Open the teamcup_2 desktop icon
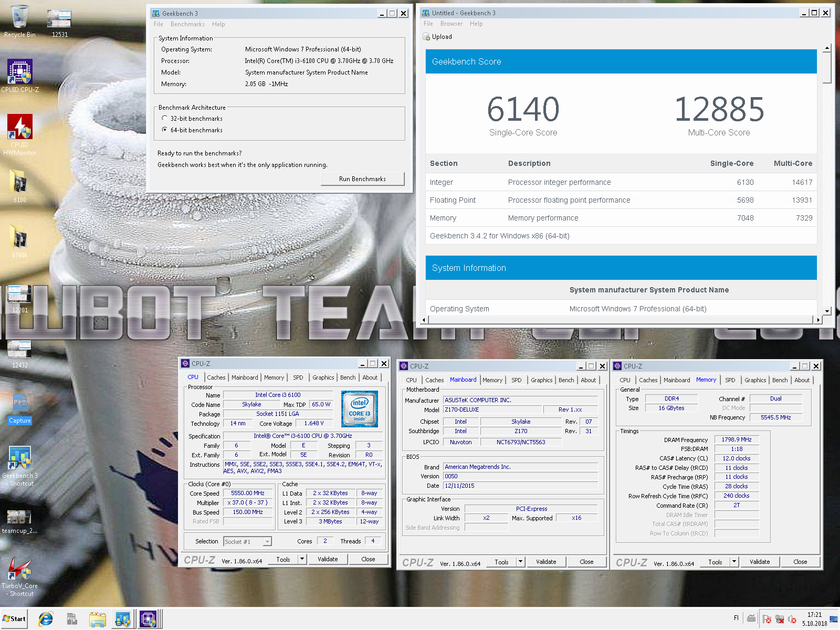Screen dimensions: 840x630 click(19, 521)
